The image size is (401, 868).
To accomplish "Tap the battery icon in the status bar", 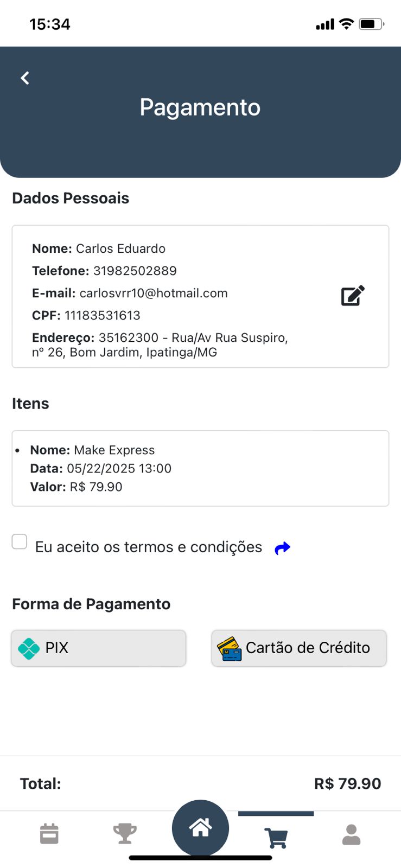I will (371, 24).
